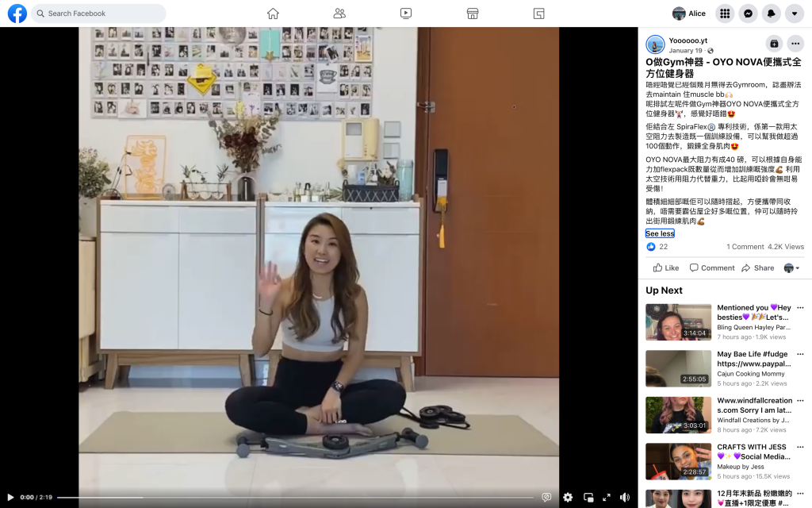
Task: Click the Facebook logo
Action: (x=17, y=13)
